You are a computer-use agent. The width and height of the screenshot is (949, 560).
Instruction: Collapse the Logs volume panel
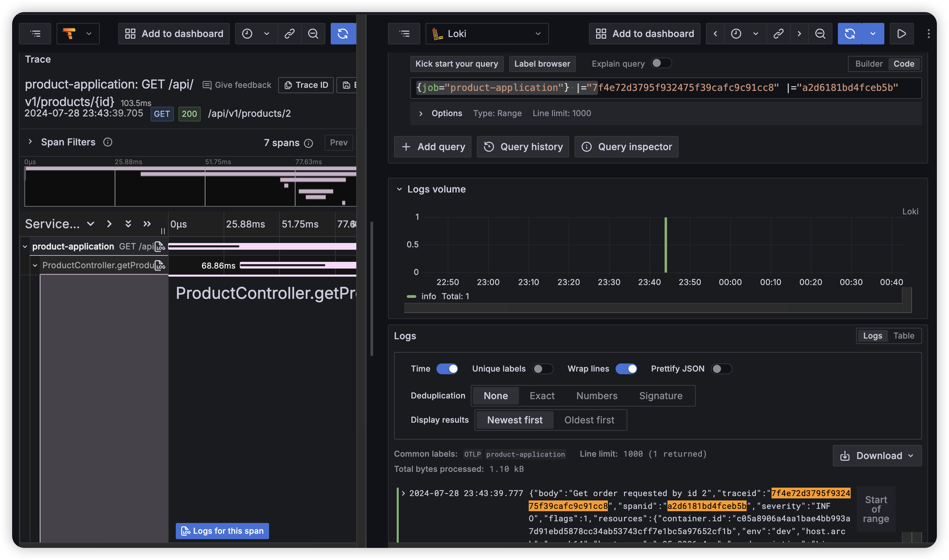399,189
